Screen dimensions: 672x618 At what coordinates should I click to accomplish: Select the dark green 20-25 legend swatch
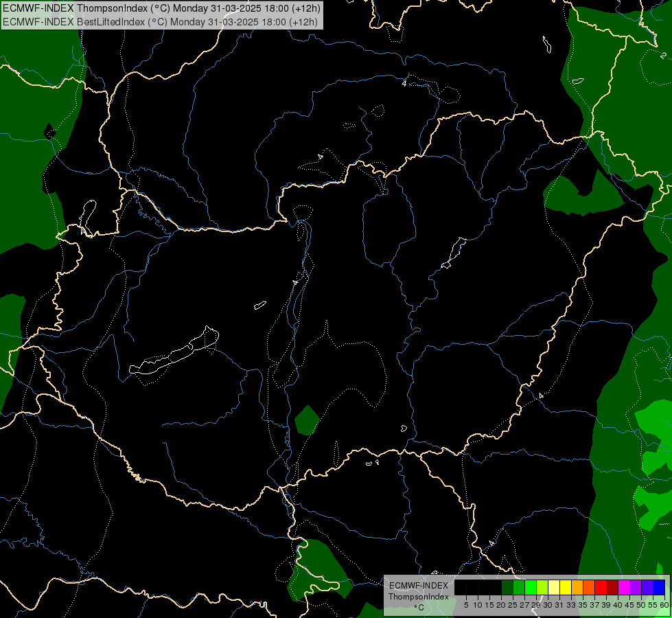[507, 587]
